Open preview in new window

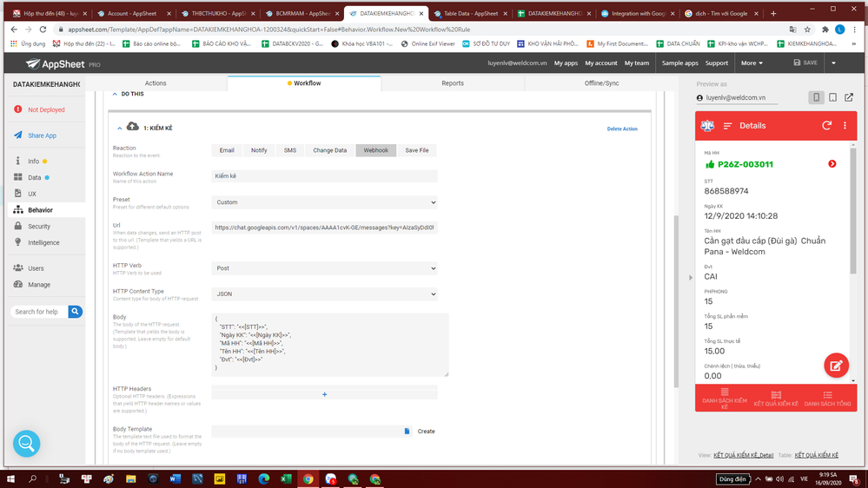coord(849,97)
